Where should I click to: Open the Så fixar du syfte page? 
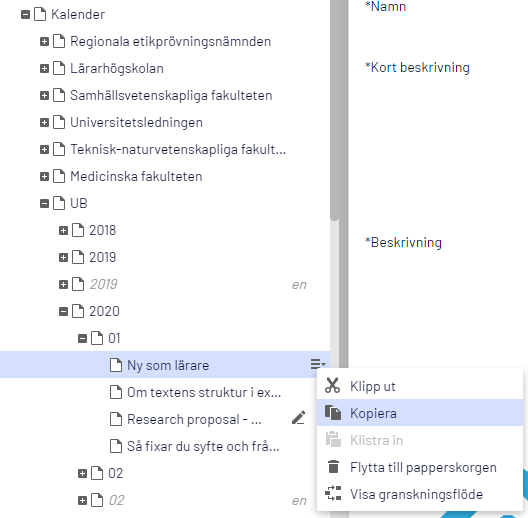203,446
